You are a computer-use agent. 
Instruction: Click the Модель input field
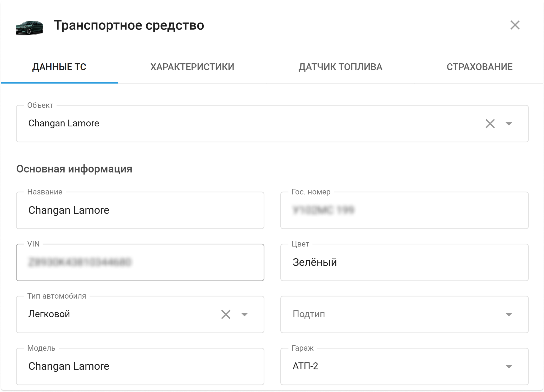140,366
